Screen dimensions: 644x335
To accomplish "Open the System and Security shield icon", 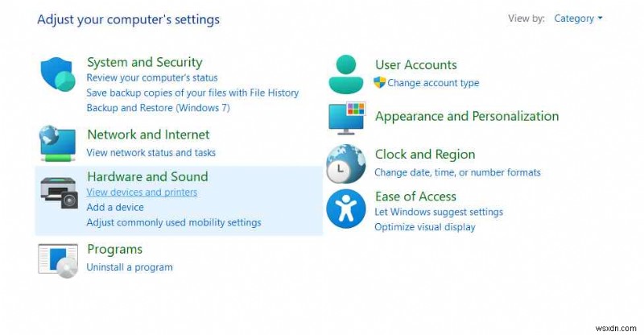I will tap(58, 74).
